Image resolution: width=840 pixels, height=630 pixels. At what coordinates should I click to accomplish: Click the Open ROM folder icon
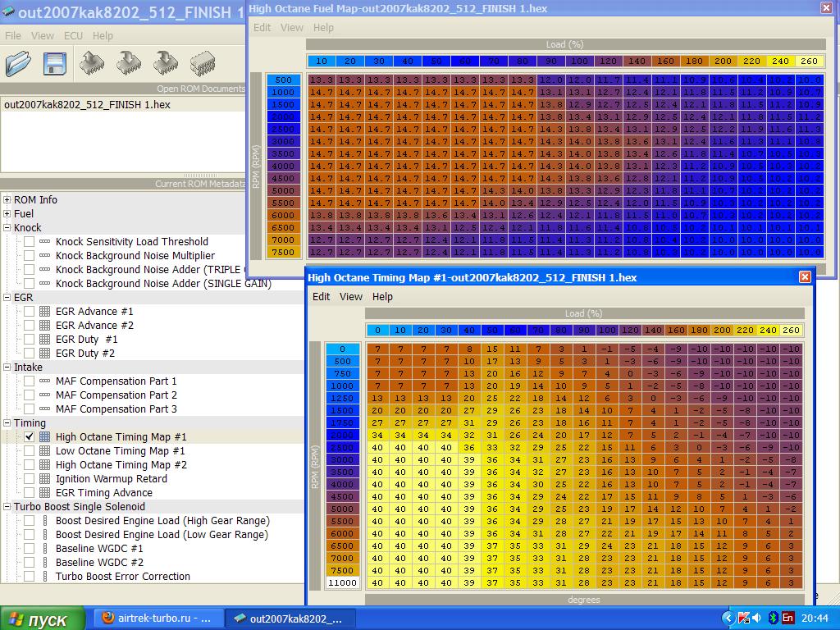[18, 63]
